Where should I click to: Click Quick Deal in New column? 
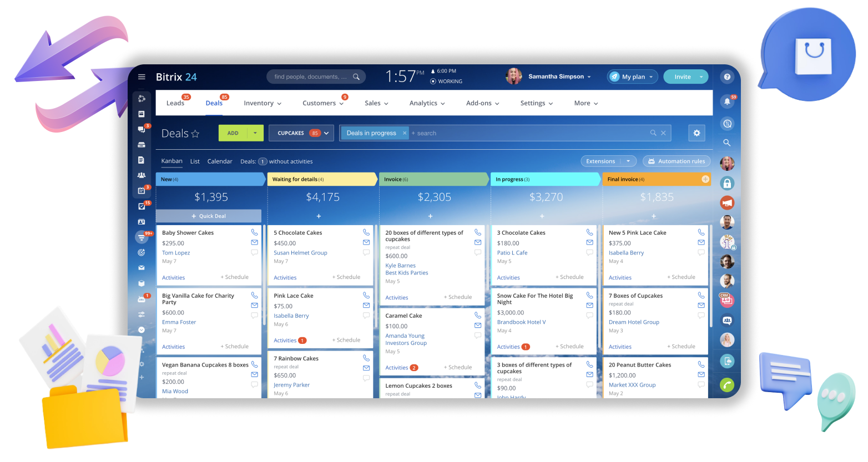pos(209,216)
